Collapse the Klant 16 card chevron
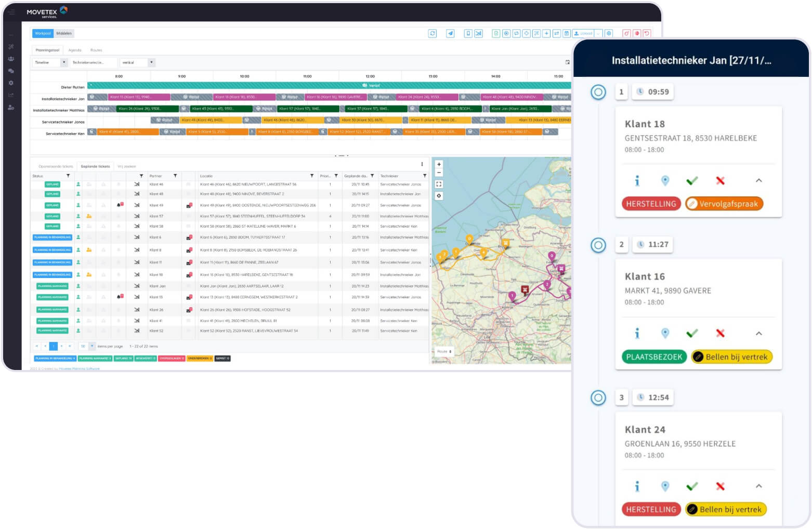This screenshot has width=812, height=529. point(758,333)
